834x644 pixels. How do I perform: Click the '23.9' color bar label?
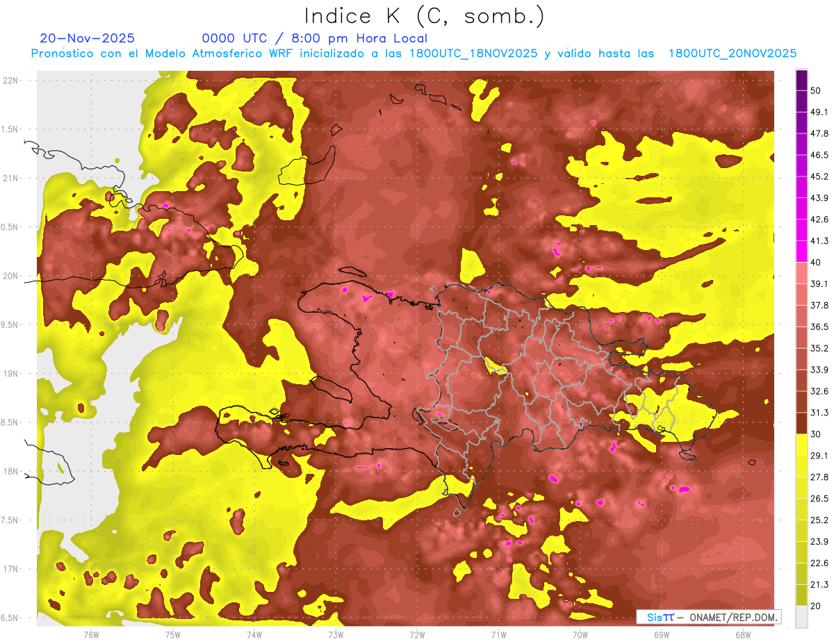819,542
